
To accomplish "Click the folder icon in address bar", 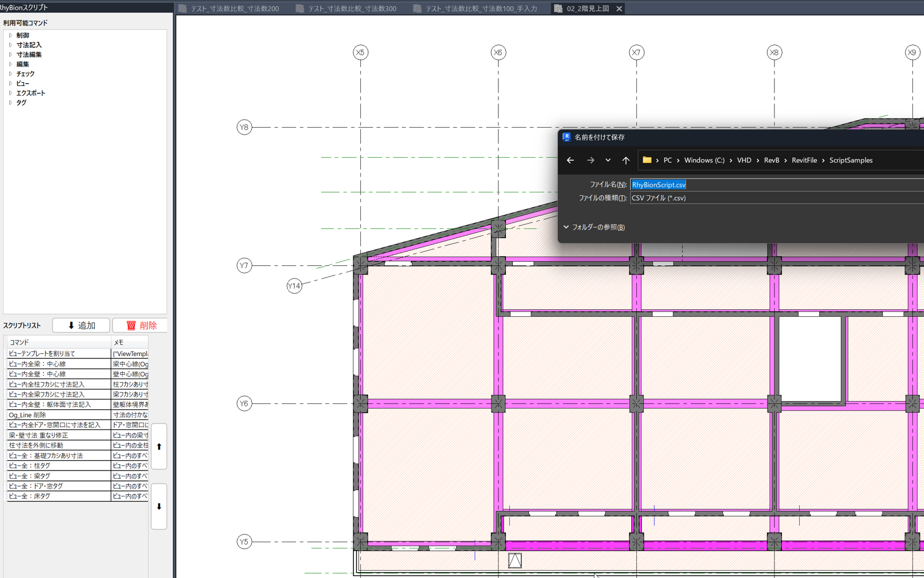I will (x=647, y=160).
